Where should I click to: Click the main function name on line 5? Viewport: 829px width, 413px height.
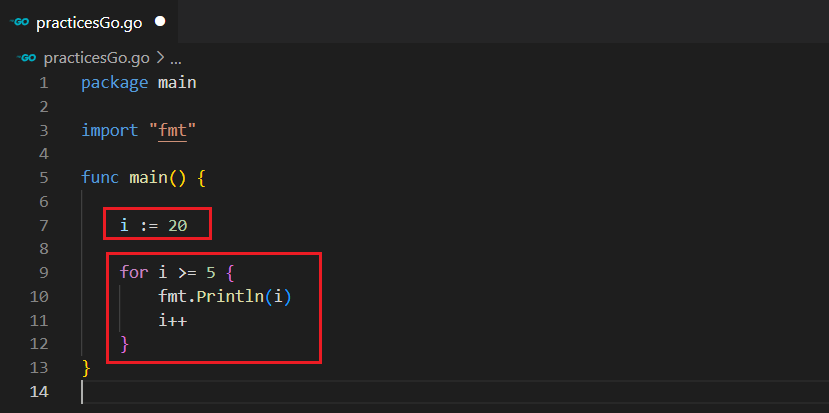point(148,178)
